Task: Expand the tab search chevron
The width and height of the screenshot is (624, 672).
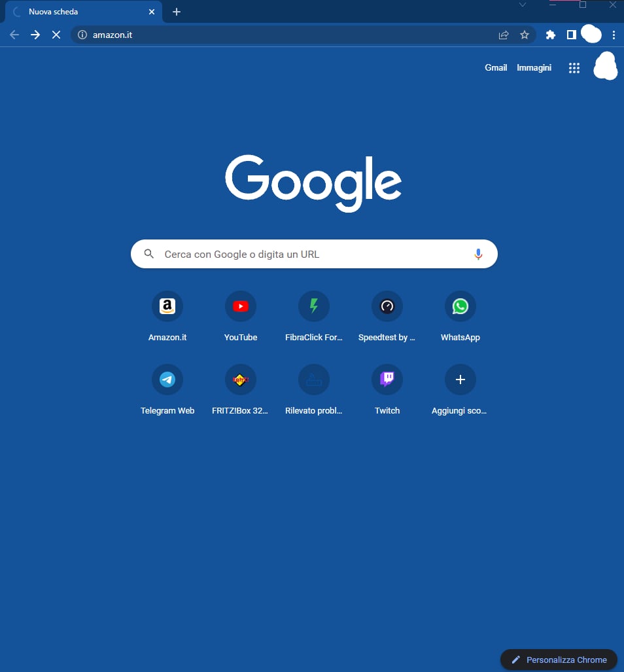Action: pos(523,5)
